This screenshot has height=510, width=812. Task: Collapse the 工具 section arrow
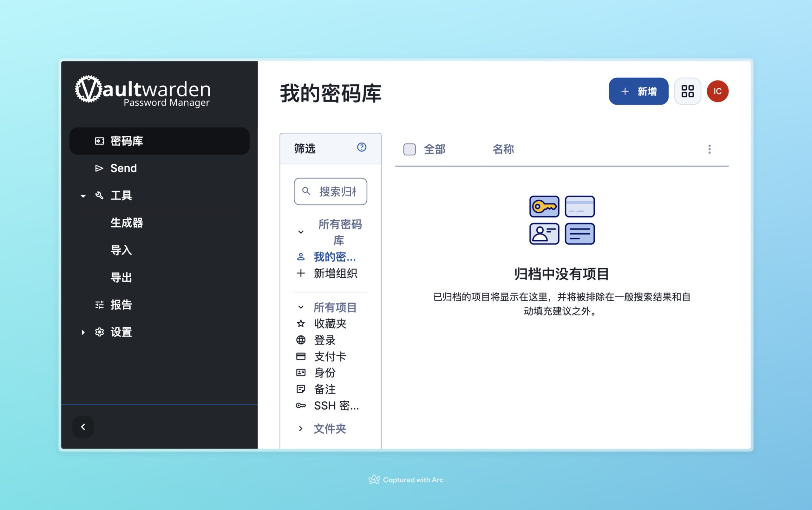tap(83, 196)
